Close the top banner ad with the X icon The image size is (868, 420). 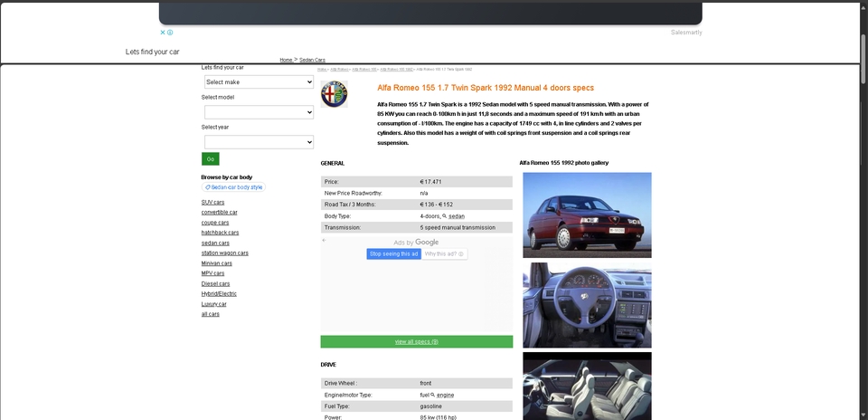[163, 33]
